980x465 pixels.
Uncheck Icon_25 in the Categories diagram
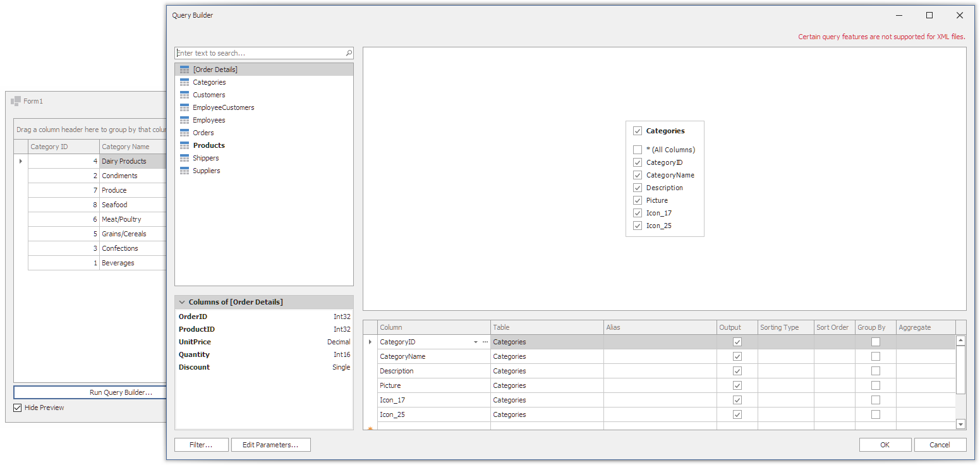tap(638, 226)
